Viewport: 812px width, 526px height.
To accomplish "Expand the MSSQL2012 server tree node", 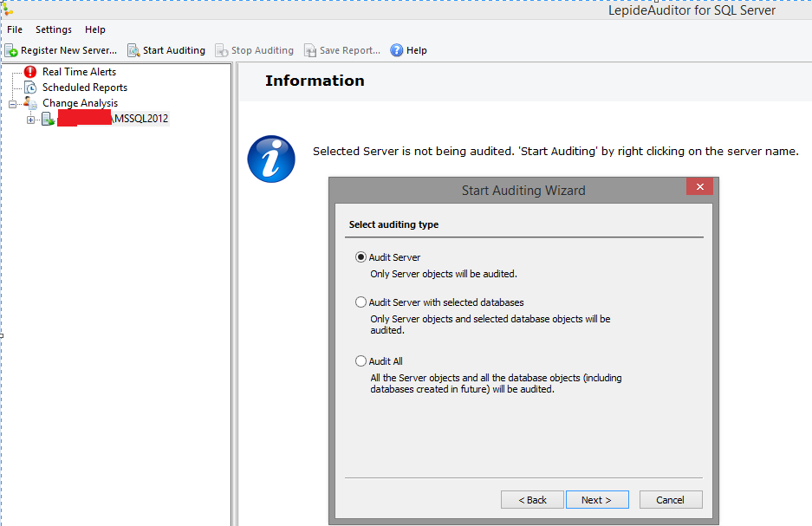I will pos(31,120).
